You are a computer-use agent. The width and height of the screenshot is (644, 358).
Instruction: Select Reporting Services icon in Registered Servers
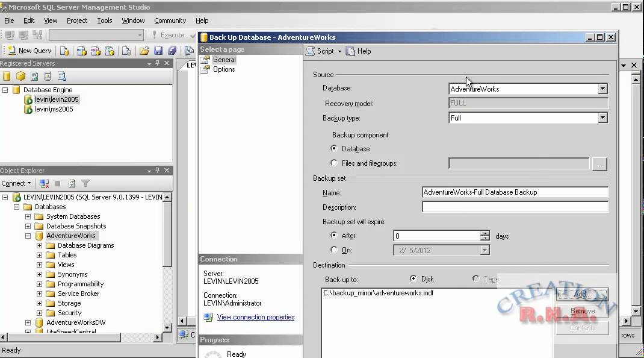pos(34,76)
